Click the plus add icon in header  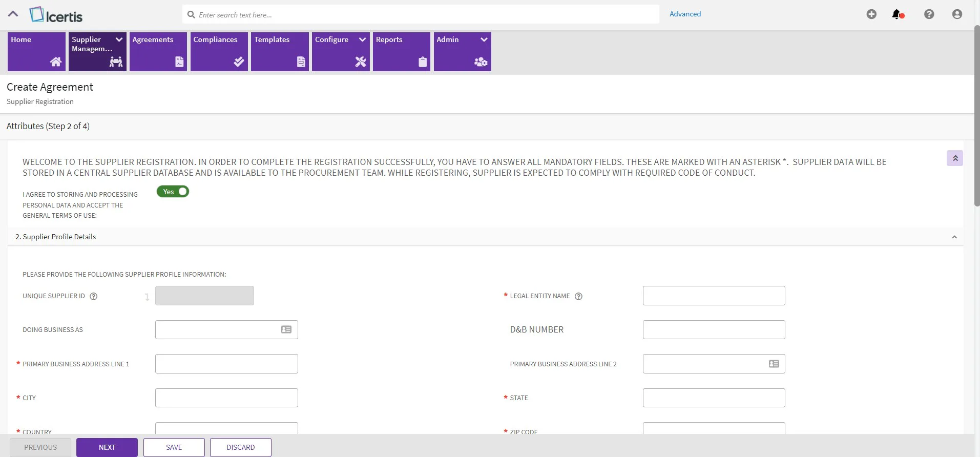pos(871,14)
